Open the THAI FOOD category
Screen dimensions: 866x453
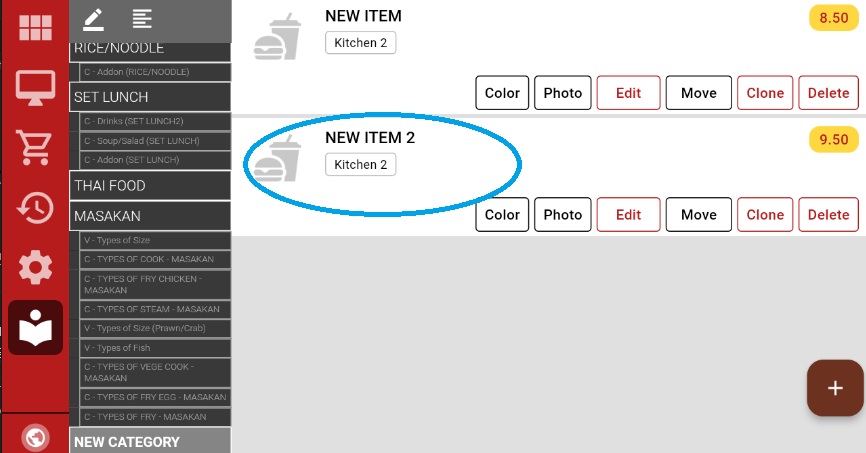[150, 186]
